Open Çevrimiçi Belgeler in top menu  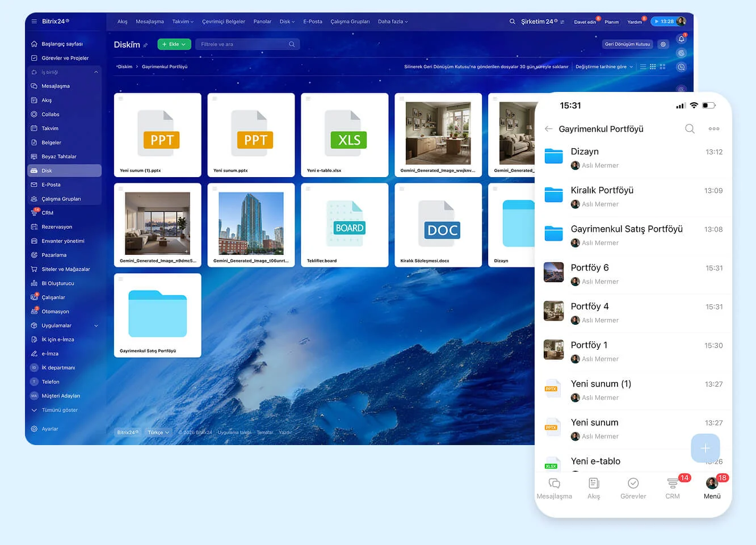224,22
